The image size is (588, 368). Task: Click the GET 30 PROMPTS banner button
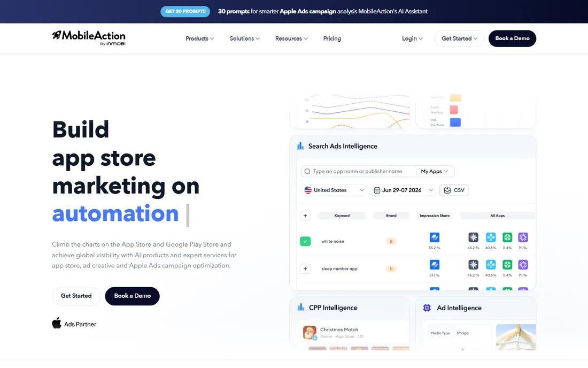[185, 11]
